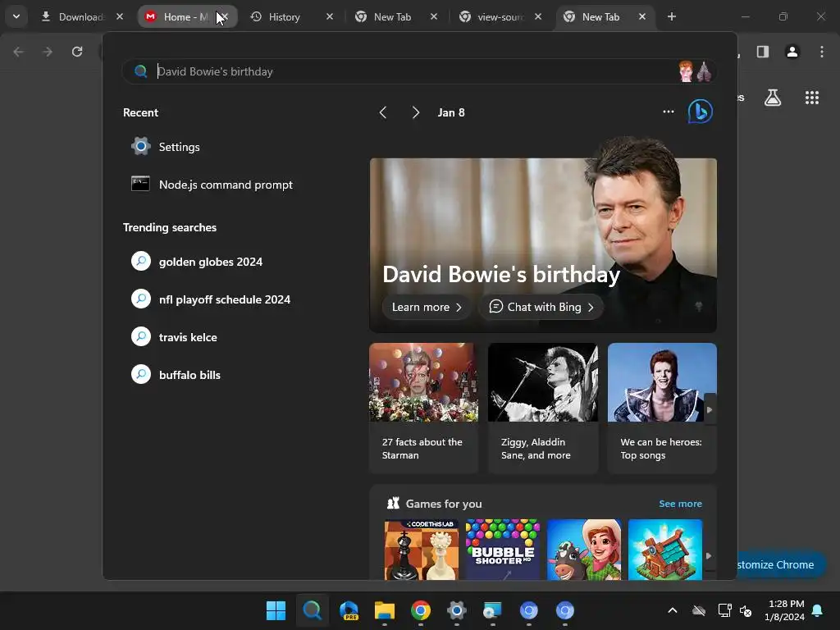The width and height of the screenshot is (840, 630).
Task: Open 27 facts about the Starman card
Action: coord(423,409)
